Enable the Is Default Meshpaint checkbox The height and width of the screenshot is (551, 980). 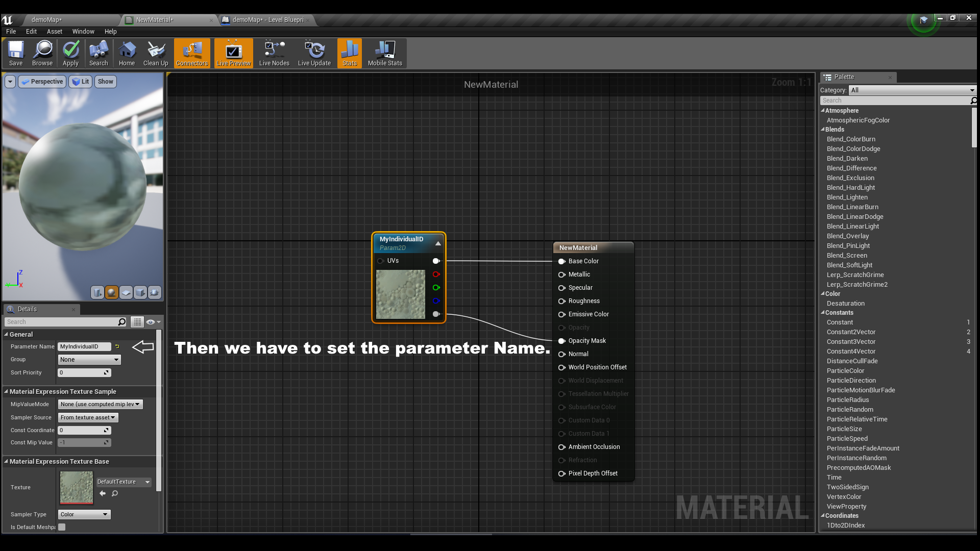point(62,527)
